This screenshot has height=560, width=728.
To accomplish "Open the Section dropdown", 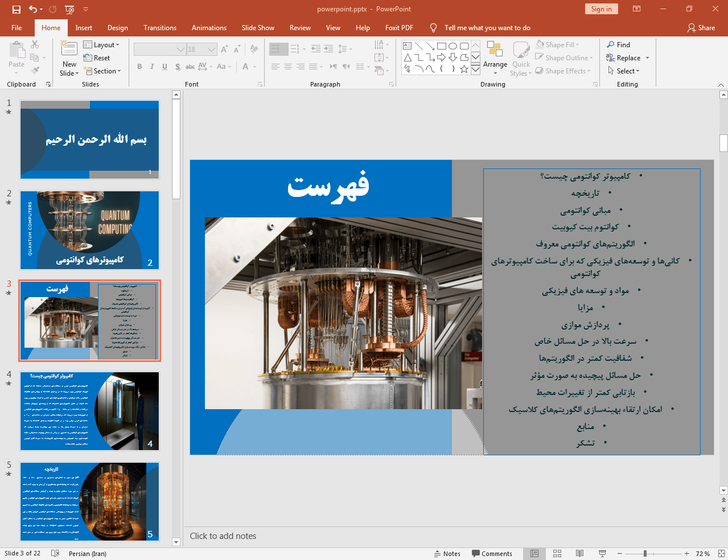I will (x=102, y=71).
